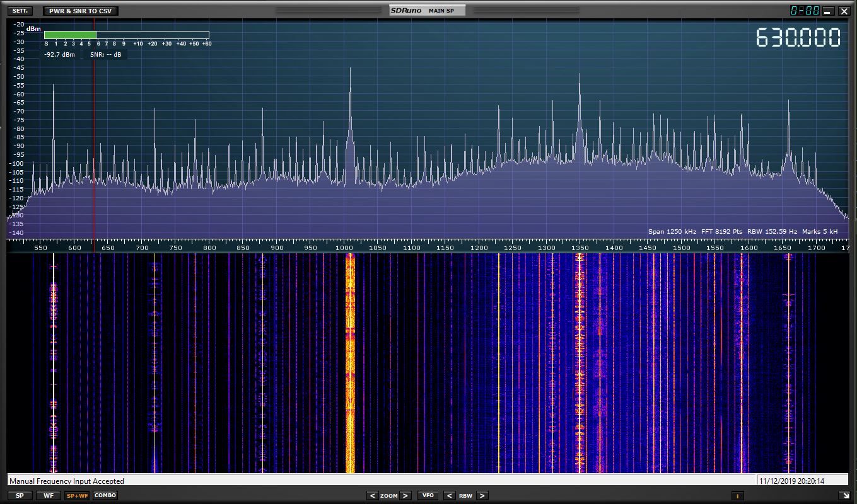Click the -92.7 dBm power readout

click(x=60, y=55)
